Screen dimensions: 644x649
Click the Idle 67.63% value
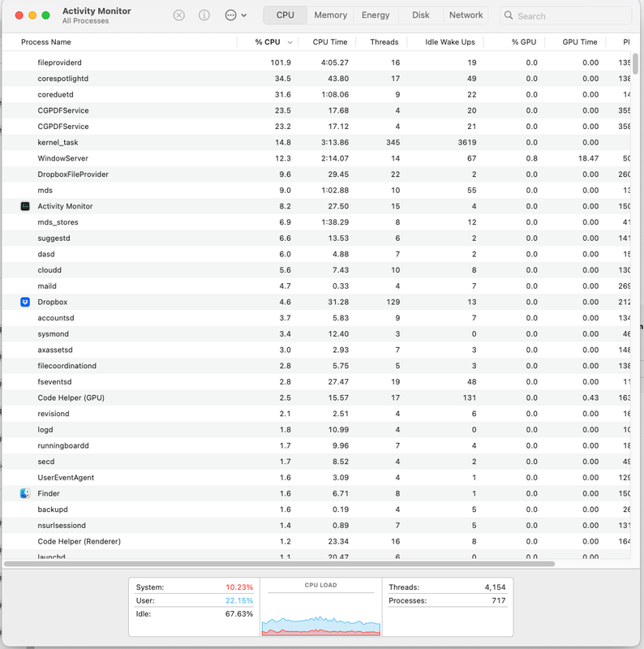click(239, 613)
